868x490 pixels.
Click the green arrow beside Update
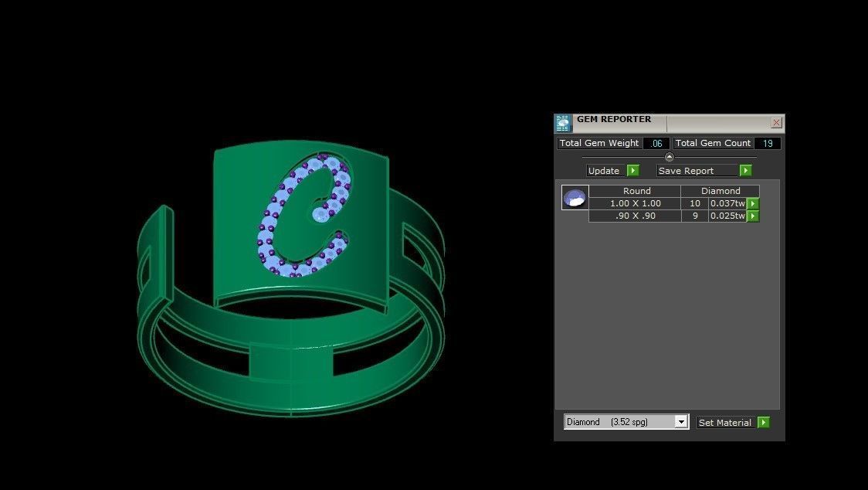pyautogui.click(x=633, y=171)
